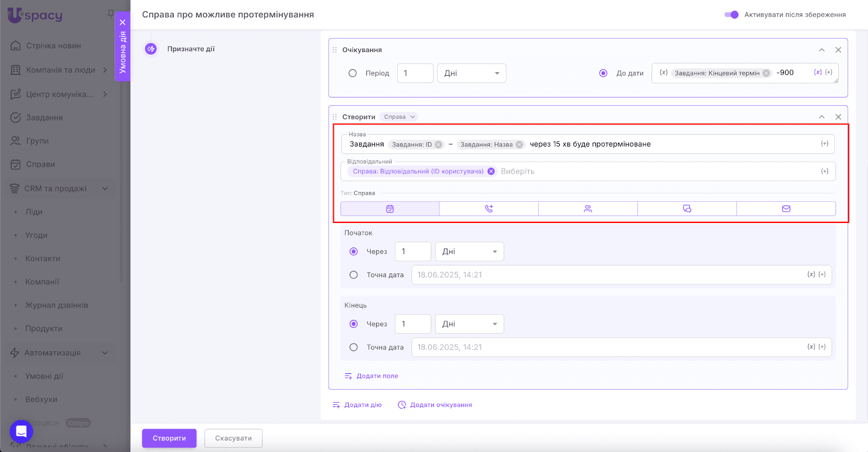Open the 'Дні' dropdown in Очікування

(x=471, y=73)
